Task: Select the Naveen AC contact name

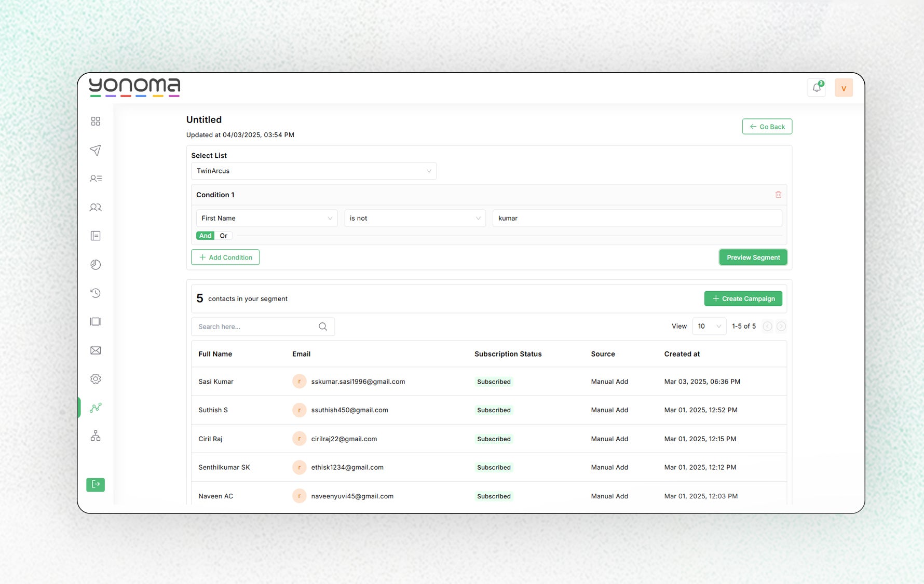Action: coord(216,496)
